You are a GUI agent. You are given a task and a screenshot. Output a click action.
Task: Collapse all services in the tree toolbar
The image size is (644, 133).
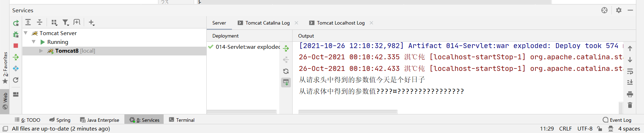40,22
